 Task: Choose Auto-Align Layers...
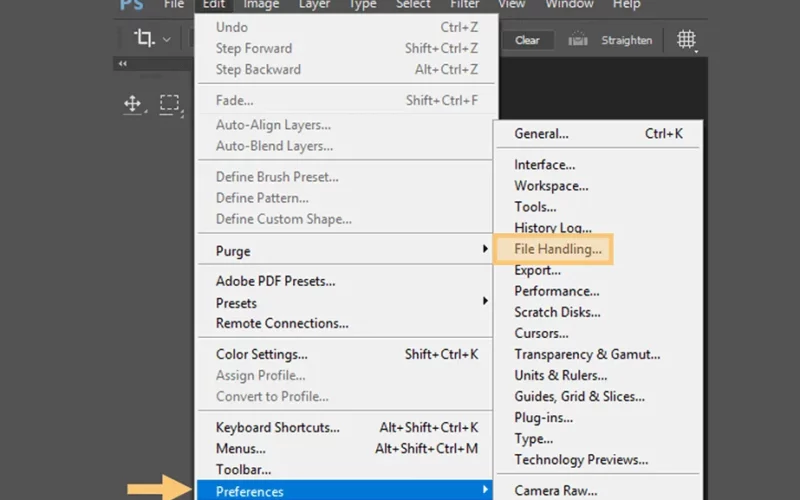(x=345, y=125)
